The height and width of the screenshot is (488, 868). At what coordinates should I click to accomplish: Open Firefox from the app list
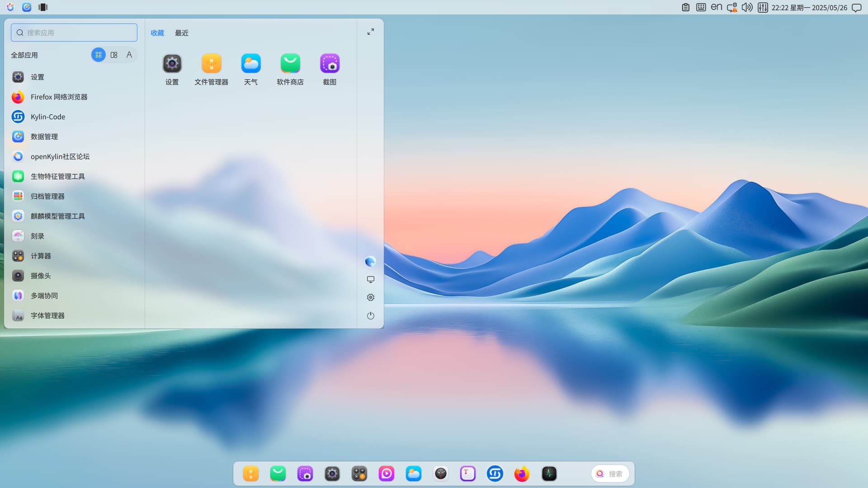pyautogui.click(x=59, y=97)
